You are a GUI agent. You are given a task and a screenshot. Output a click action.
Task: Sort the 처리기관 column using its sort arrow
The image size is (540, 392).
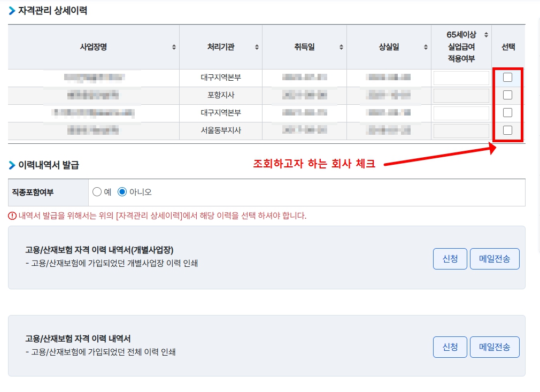257,47
